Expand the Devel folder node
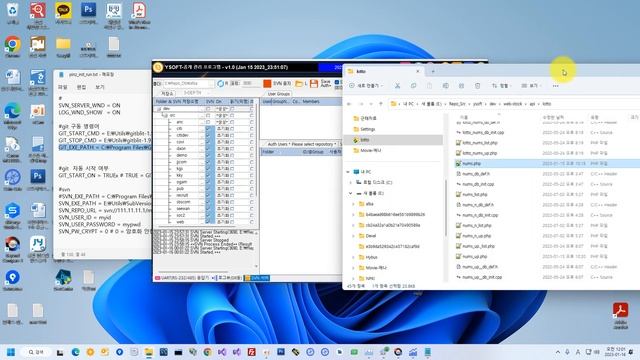 353,236
